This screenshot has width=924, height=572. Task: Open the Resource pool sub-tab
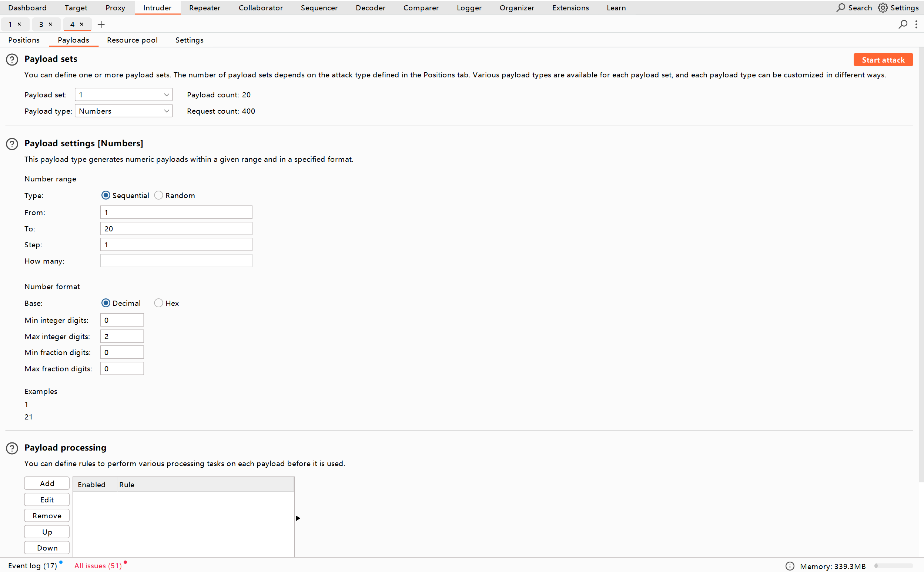(132, 40)
